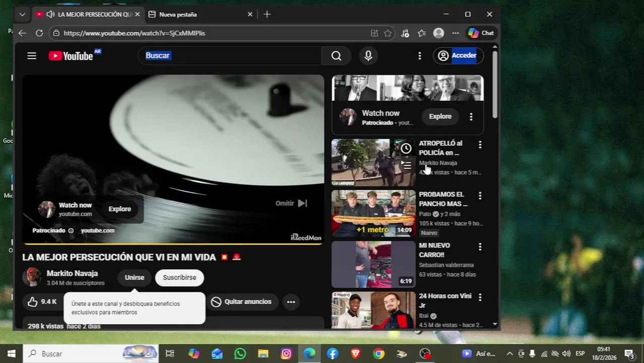Focus the YouTube Buscar search field
644x363 pixels.
click(x=229, y=56)
